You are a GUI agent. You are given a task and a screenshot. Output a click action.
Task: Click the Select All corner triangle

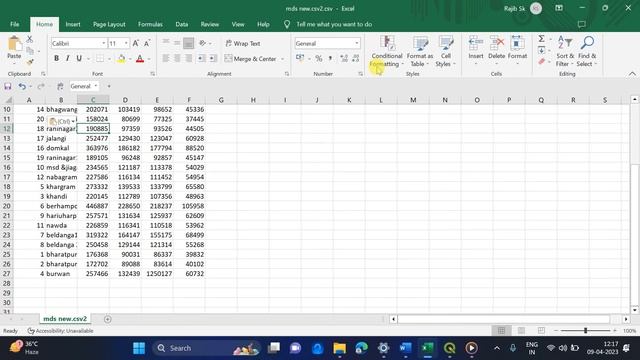pyautogui.click(x=8, y=100)
